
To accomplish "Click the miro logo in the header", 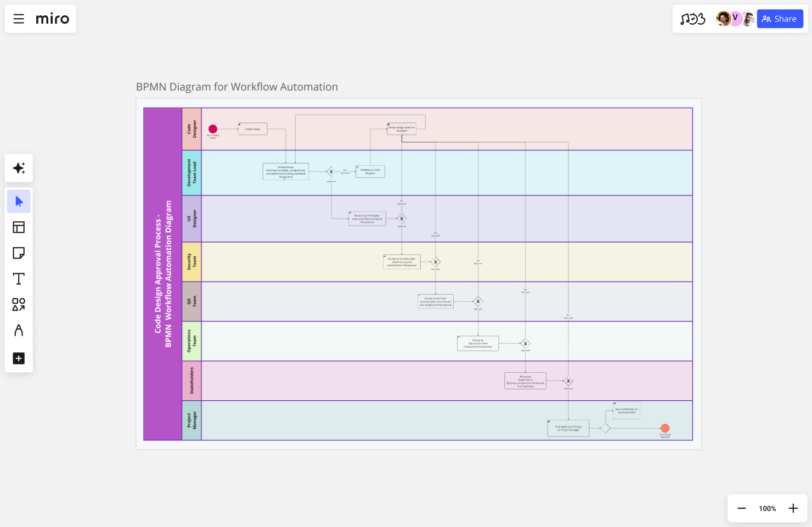I will click(53, 18).
